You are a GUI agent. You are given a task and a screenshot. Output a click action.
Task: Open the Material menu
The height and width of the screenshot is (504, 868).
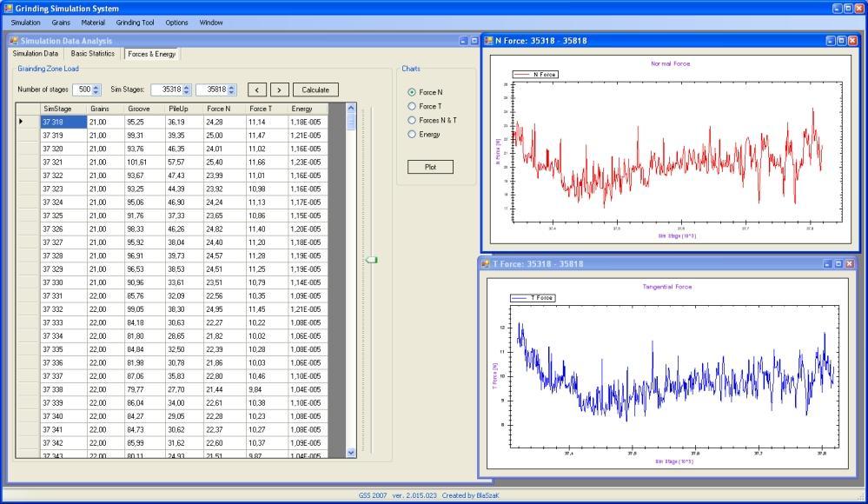[x=92, y=23]
